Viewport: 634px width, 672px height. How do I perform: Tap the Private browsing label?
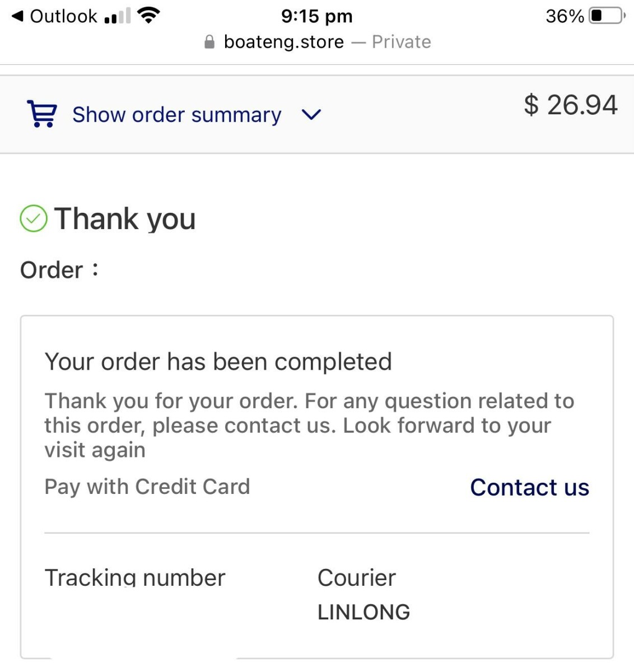401,42
